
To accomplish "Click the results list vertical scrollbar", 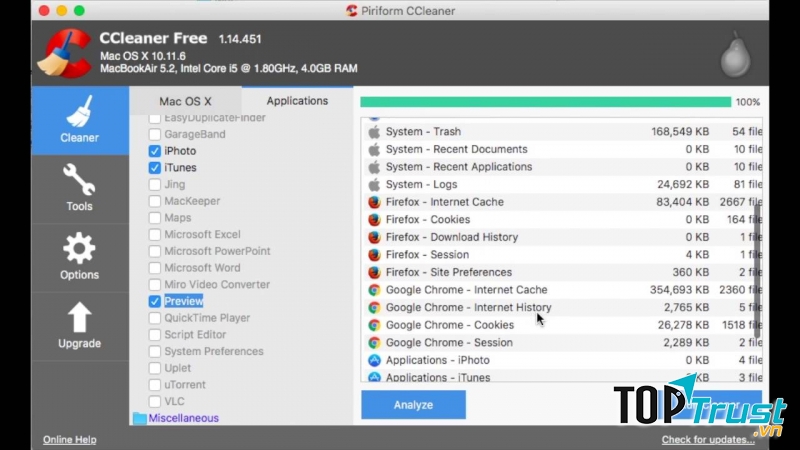I will (x=758, y=269).
